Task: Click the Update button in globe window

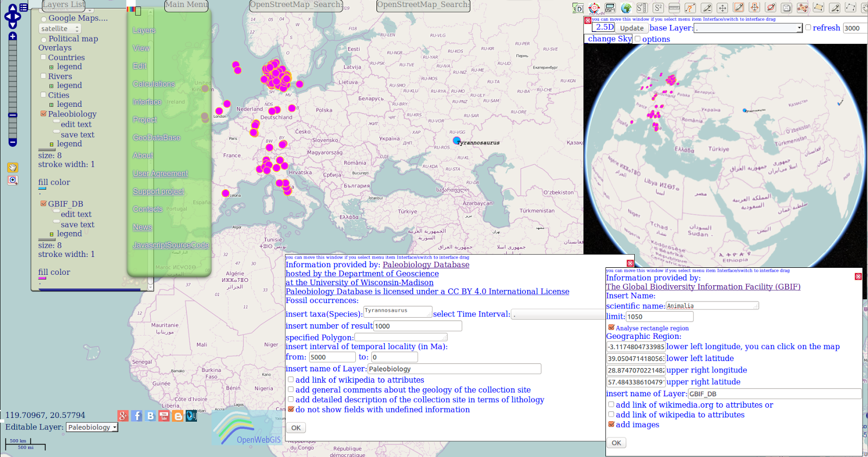Action: [632, 28]
